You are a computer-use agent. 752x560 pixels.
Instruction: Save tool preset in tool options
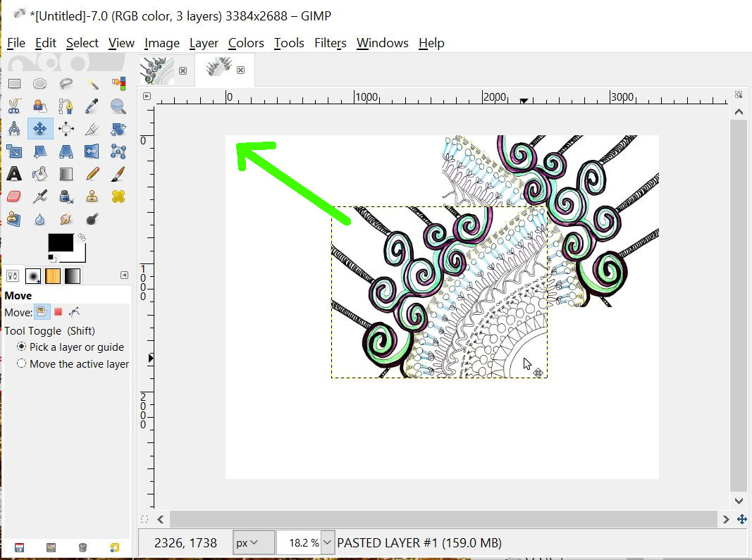click(x=19, y=547)
